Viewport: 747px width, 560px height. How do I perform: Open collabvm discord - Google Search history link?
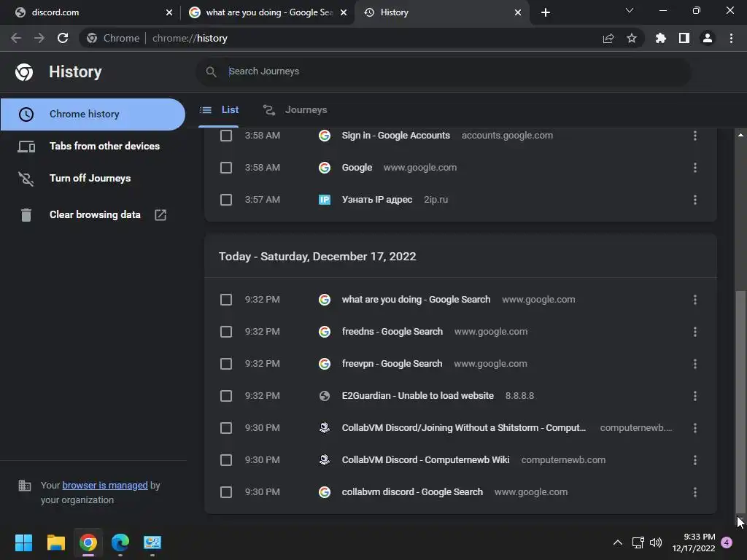(412, 492)
